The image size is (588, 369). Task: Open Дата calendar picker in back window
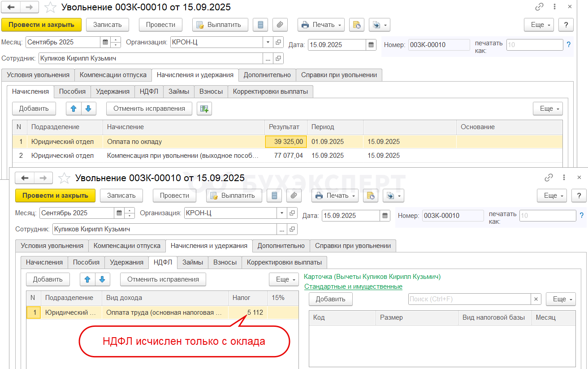[x=371, y=45]
